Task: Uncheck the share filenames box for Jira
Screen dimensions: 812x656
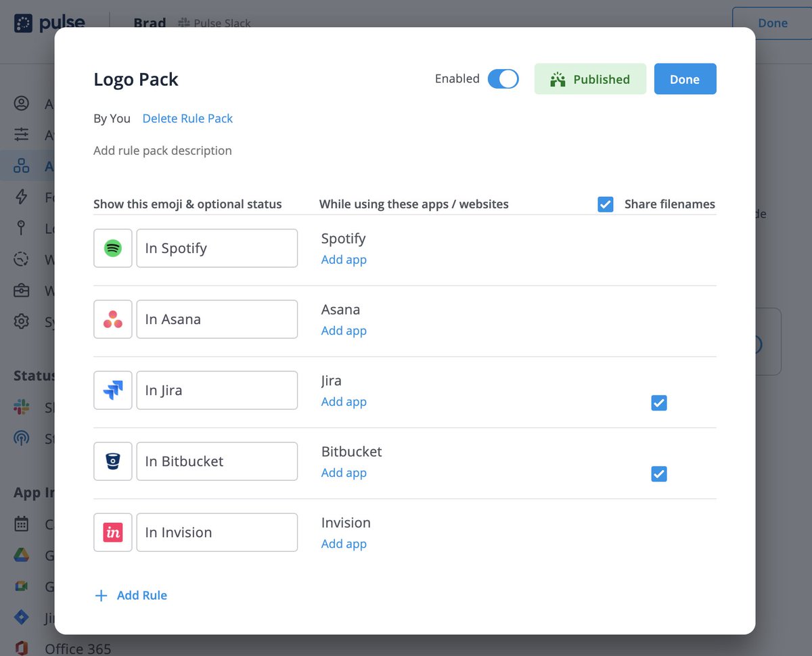Action: click(x=659, y=403)
